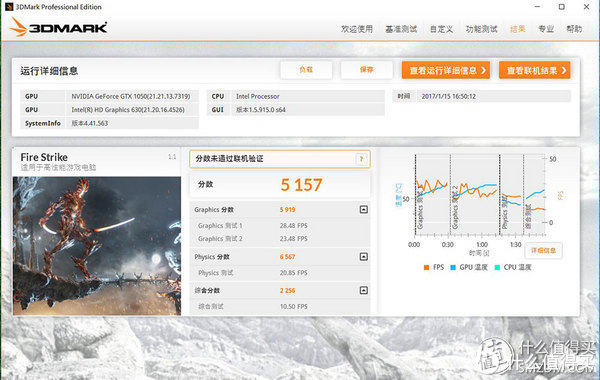Screen dimensions: 600x380
Task: Click the window title bar app icon
Action: click(9, 7)
